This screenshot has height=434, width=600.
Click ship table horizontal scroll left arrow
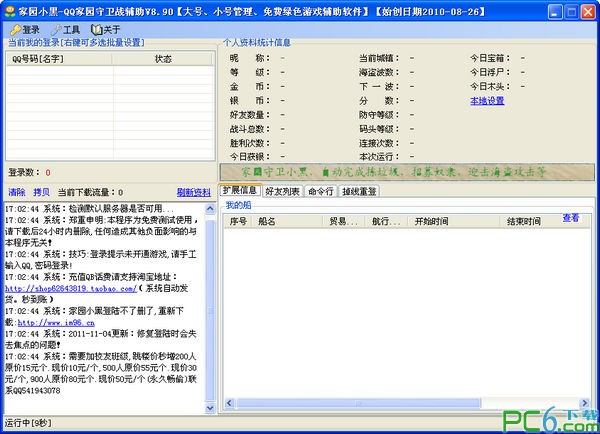click(x=229, y=403)
